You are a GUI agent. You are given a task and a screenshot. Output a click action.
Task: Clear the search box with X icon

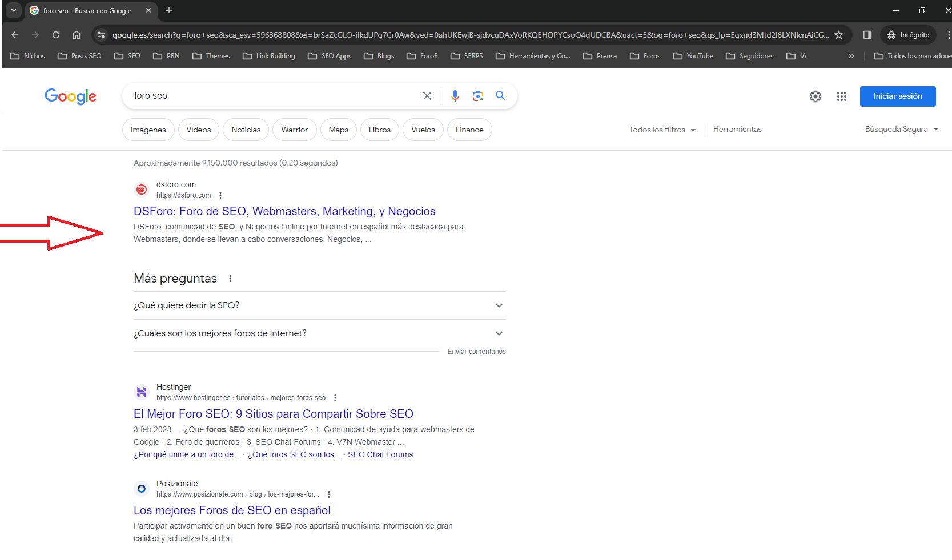pos(427,96)
